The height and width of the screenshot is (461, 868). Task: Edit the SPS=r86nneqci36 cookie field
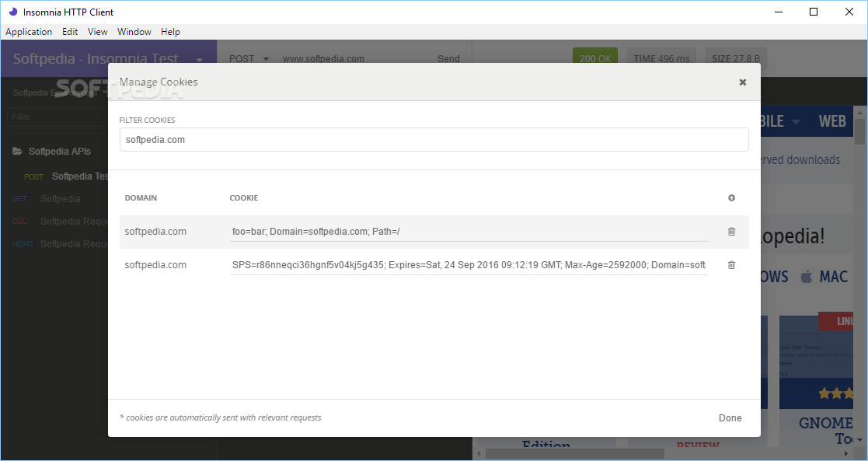[469, 265]
